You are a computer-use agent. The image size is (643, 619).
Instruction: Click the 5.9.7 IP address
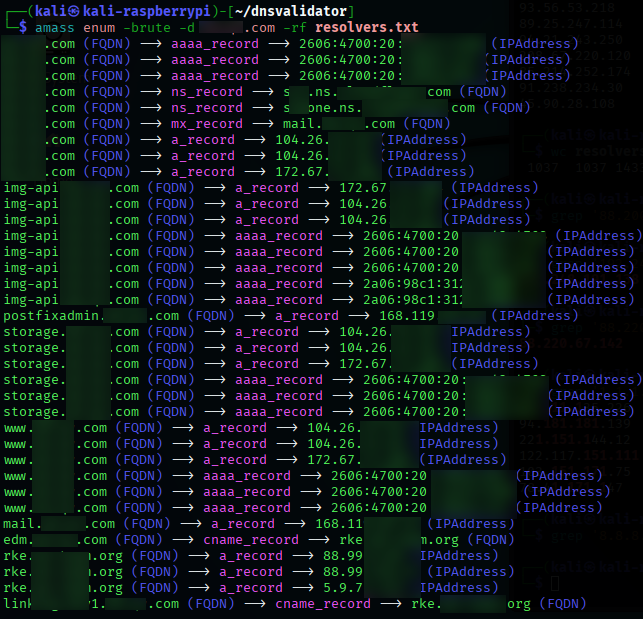[x=343, y=588]
